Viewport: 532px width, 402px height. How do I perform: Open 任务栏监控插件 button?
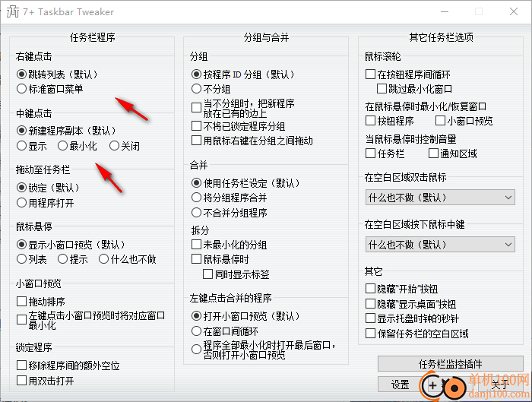click(450, 364)
